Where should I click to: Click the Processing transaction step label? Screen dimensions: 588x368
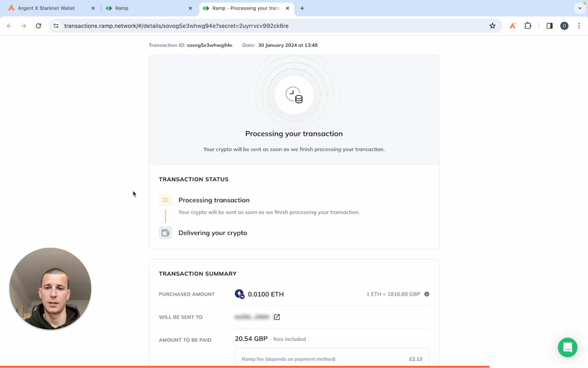pos(214,200)
